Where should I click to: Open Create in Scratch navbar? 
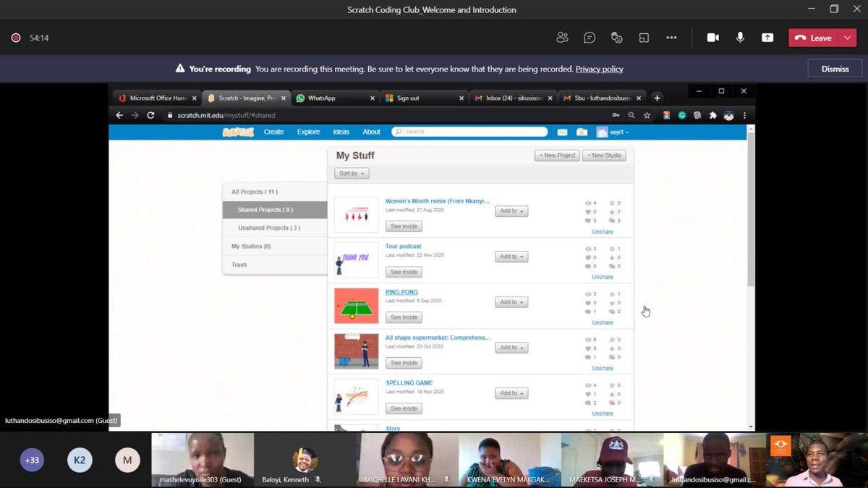(x=273, y=132)
